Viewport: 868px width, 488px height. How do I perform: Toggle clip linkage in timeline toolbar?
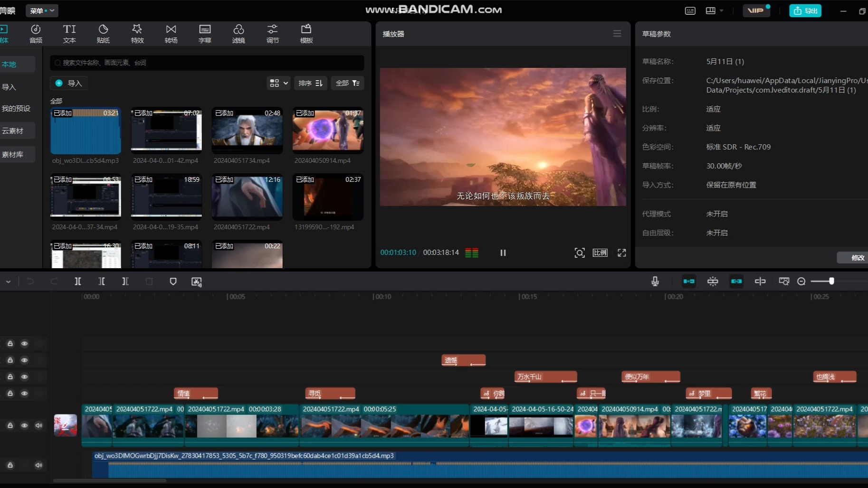[x=736, y=282]
